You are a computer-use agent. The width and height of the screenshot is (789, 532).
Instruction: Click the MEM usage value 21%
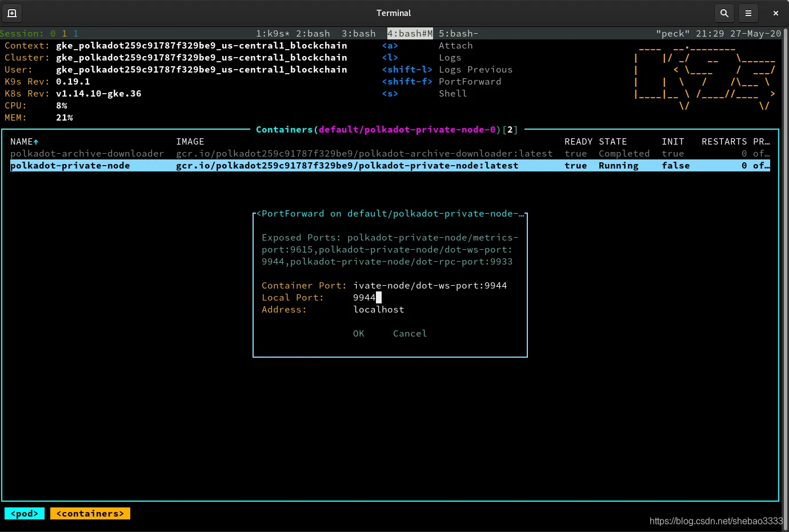tap(64, 118)
